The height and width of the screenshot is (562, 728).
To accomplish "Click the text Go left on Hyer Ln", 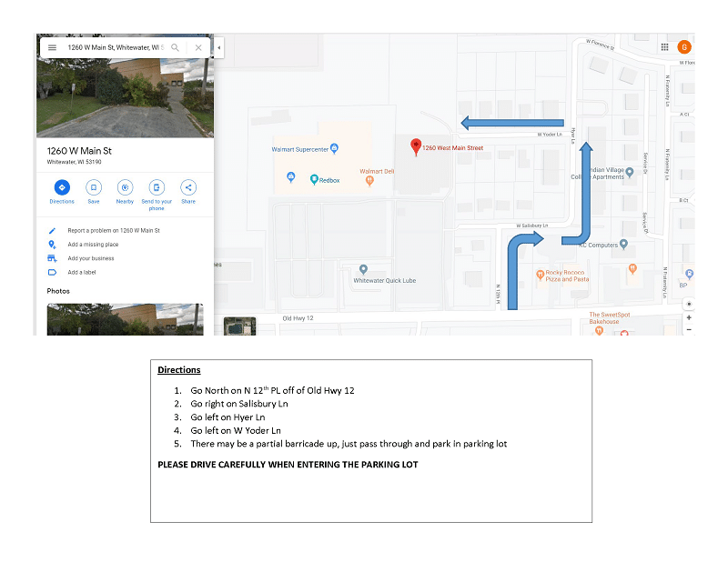I will [x=228, y=417].
